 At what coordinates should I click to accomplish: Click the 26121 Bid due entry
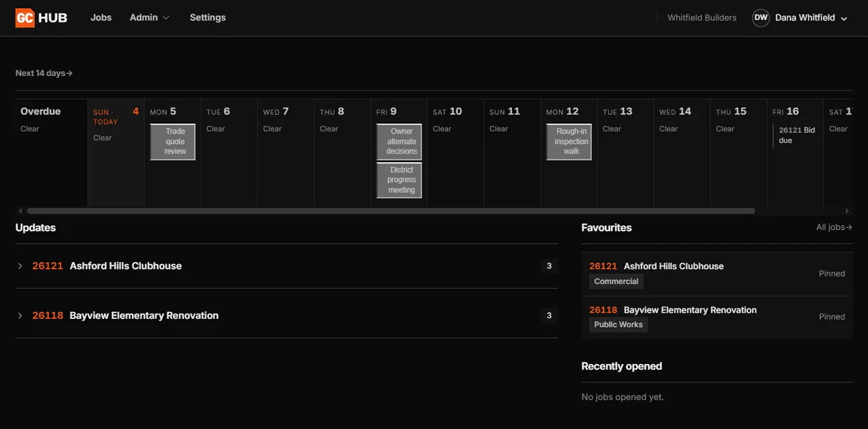(796, 135)
